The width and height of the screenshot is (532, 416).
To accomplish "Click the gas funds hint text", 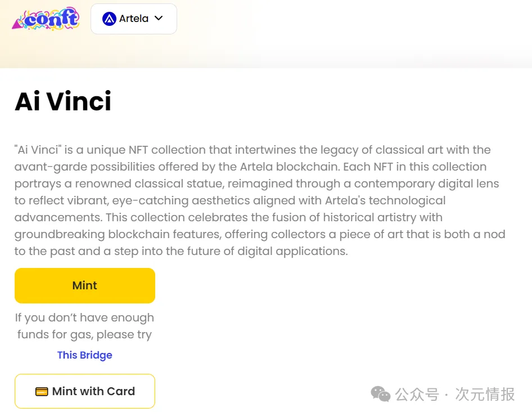I will coord(84,326).
